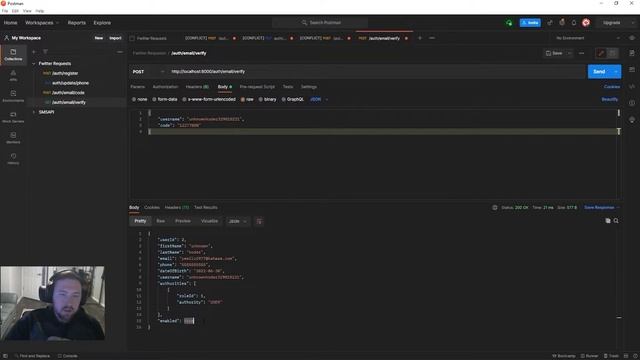Click the Invite button
The width and height of the screenshot is (640, 360).
click(x=530, y=23)
